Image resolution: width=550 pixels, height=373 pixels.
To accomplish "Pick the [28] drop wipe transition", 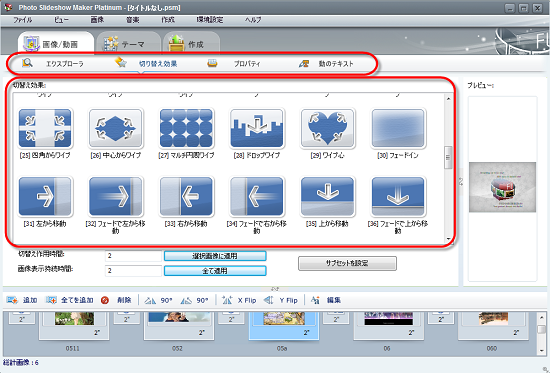I will point(257,128).
